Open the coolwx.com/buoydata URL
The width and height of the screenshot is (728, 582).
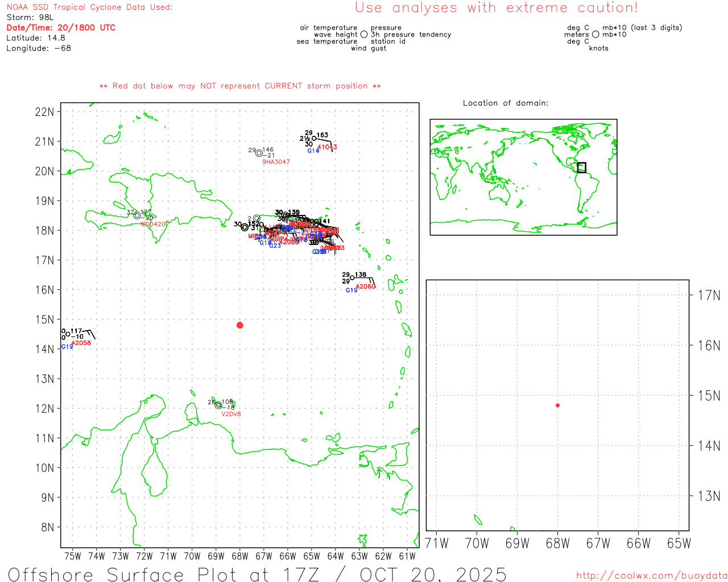[652, 575]
